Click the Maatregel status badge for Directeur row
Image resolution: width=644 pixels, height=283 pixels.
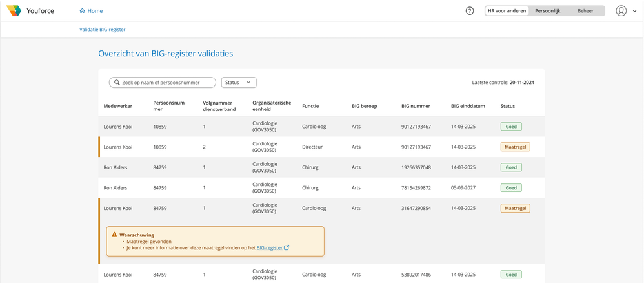515,147
